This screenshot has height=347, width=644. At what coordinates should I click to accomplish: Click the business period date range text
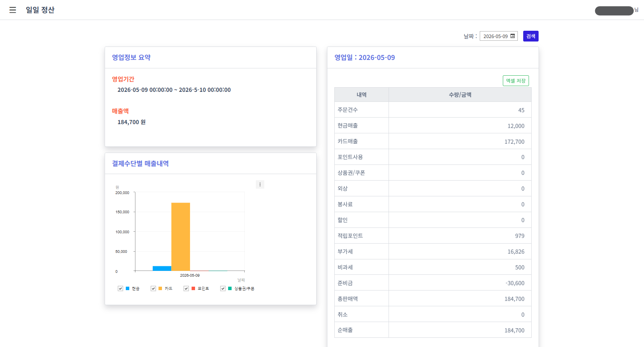[174, 90]
